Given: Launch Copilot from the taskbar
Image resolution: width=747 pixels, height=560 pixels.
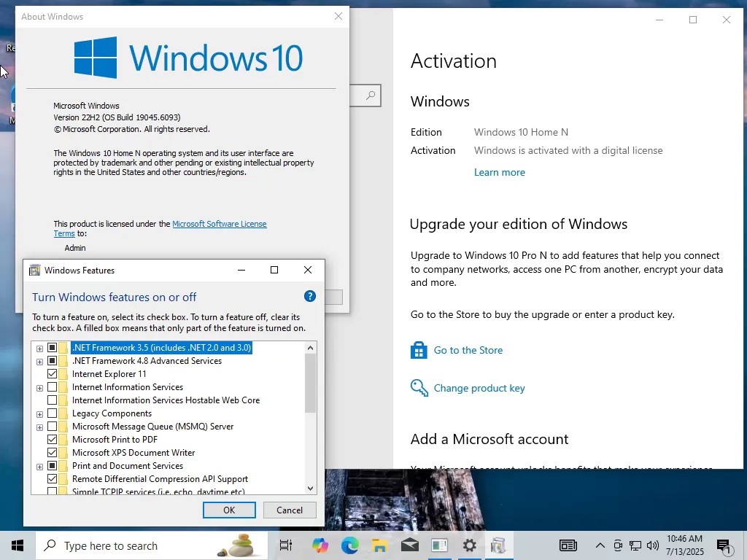Looking at the screenshot, I should [x=320, y=545].
